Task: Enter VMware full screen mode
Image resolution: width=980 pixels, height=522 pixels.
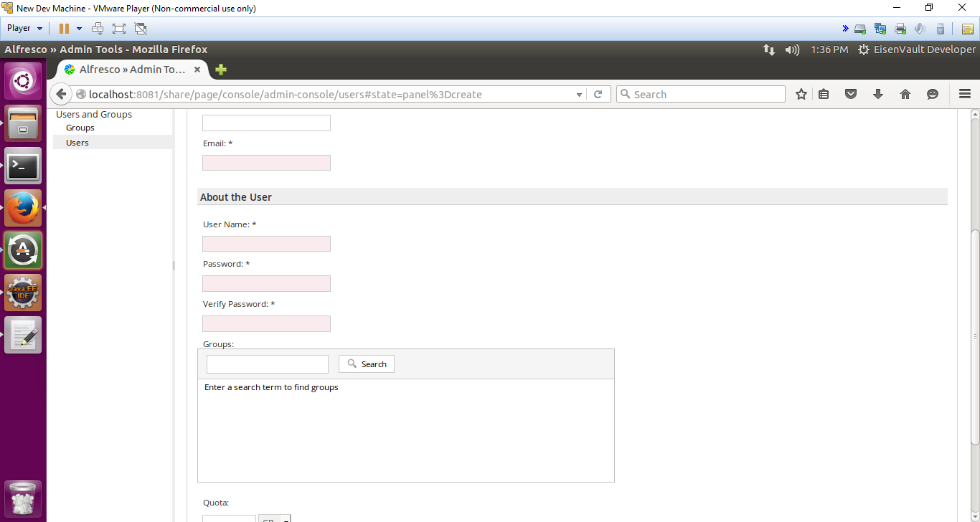Action: point(119,29)
